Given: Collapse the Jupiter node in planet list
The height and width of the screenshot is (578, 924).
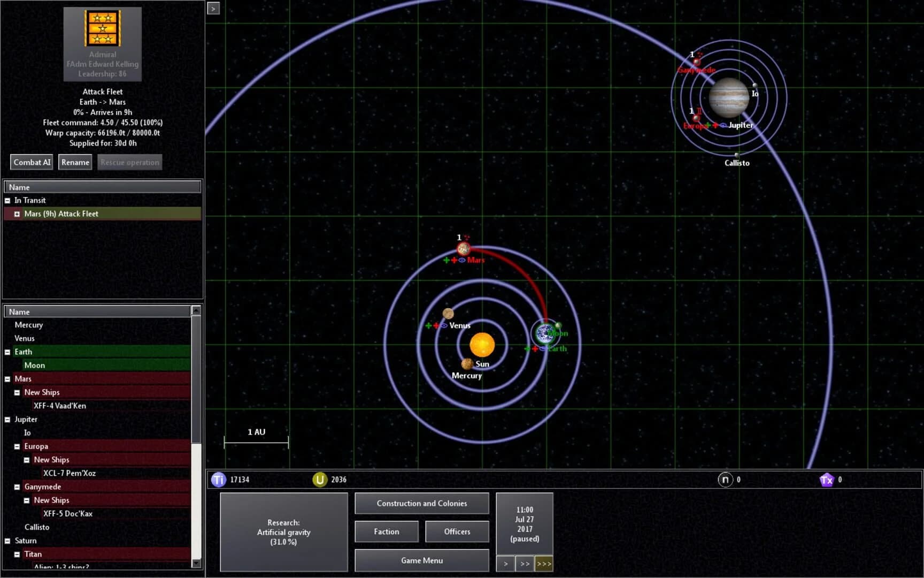Looking at the screenshot, I should click(7, 419).
